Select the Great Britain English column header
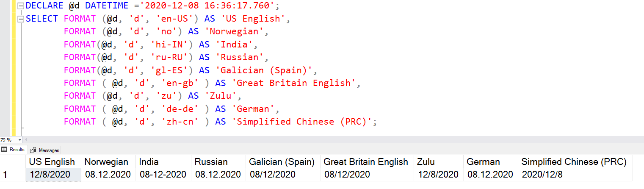 (367, 162)
